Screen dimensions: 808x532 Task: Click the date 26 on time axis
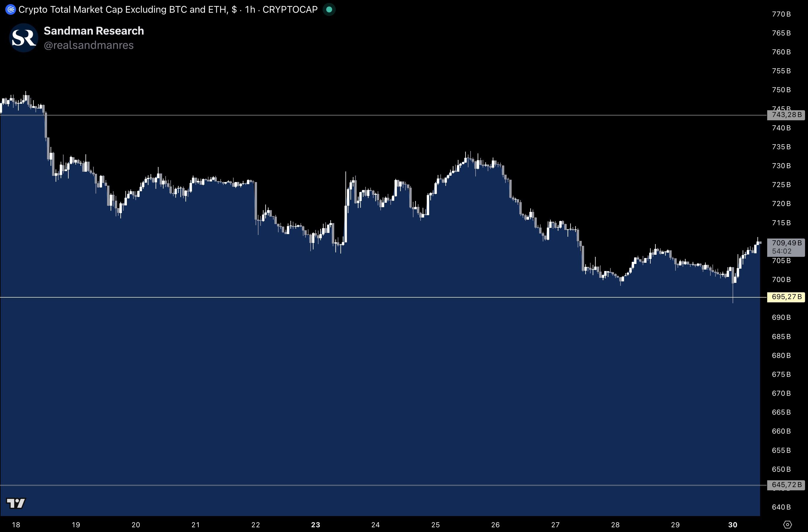point(495,525)
